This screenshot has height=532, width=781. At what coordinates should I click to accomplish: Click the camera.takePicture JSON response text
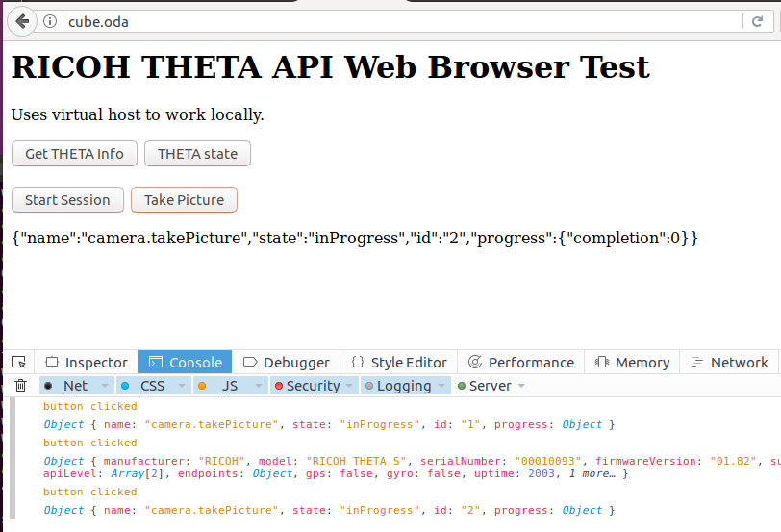click(x=355, y=238)
